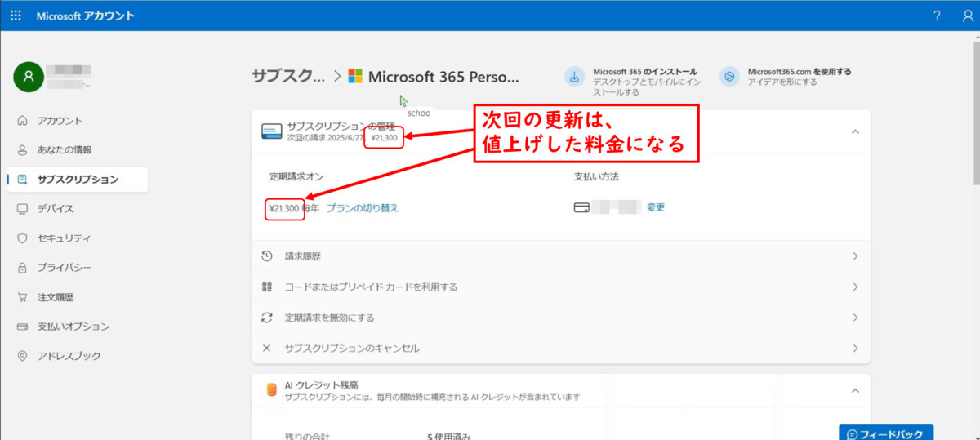Image resolution: width=980 pixels, height=440 pixels.
Task: Collapse the AI クレジット残高 section chevron
Action: click(855, 391)
